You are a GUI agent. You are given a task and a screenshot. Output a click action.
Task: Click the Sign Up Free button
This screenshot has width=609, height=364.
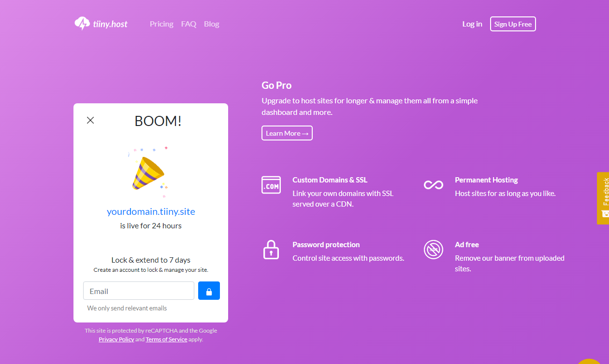pyautogui.click(x=513, y=24)
